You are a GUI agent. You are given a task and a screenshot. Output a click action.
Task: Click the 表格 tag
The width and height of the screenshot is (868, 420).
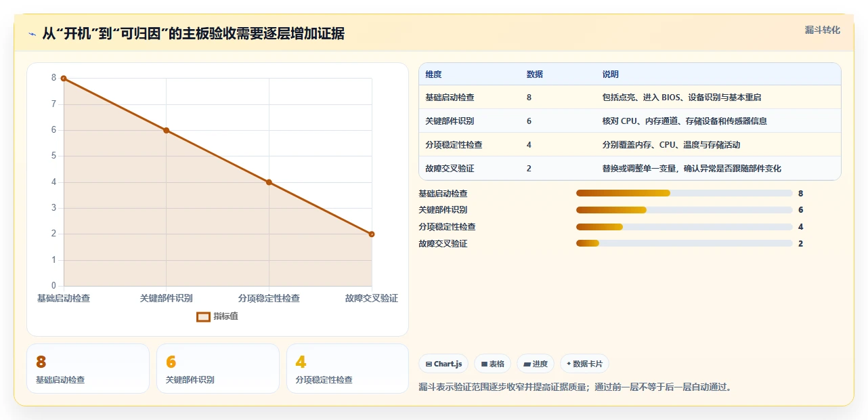[x=492, y=364]
